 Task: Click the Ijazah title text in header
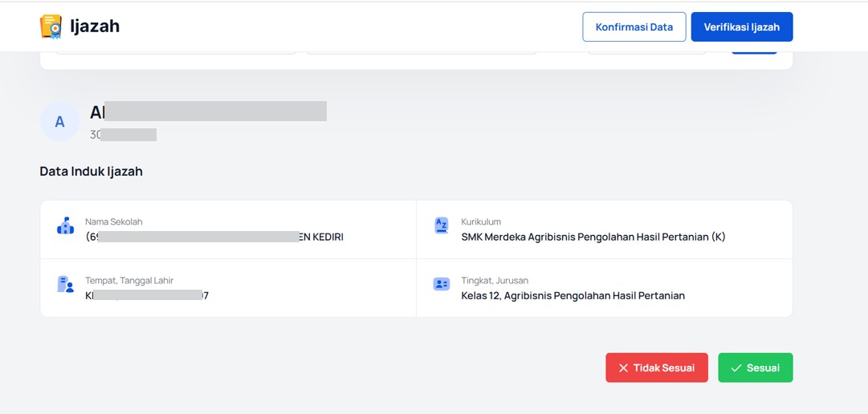coord(95,26)
